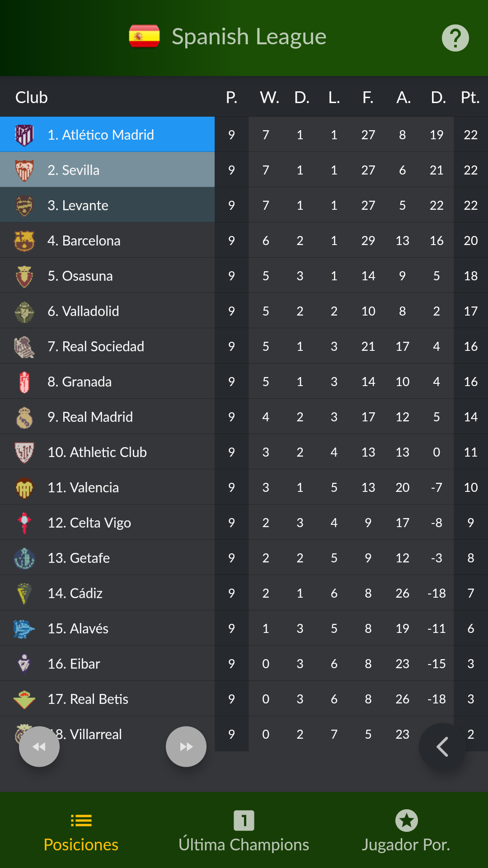
Task: Open the Última Champions tab
Action: click(244, 832)
